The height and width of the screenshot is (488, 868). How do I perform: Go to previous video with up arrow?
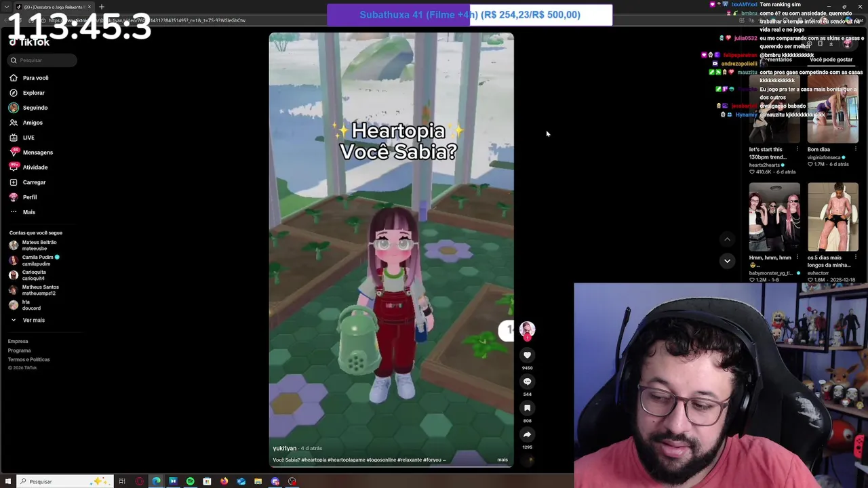click(x=727, y=239)
